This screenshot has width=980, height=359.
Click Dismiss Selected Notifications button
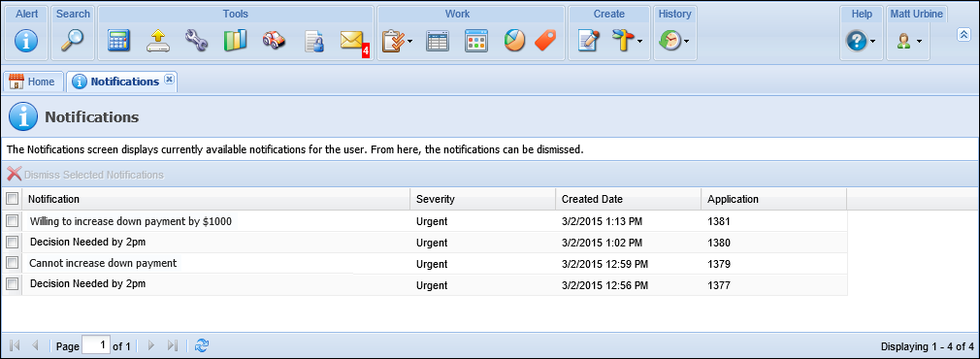tap(85, 175)
